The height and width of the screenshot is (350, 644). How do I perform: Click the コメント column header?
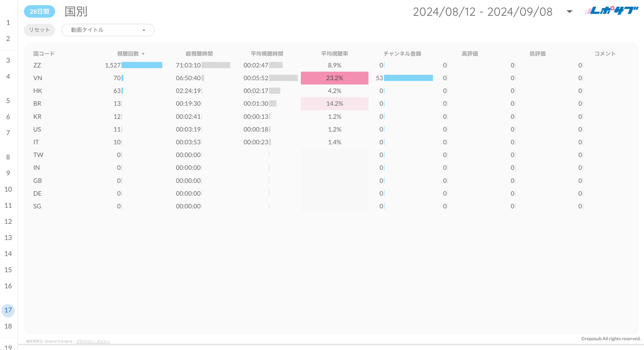605,54
